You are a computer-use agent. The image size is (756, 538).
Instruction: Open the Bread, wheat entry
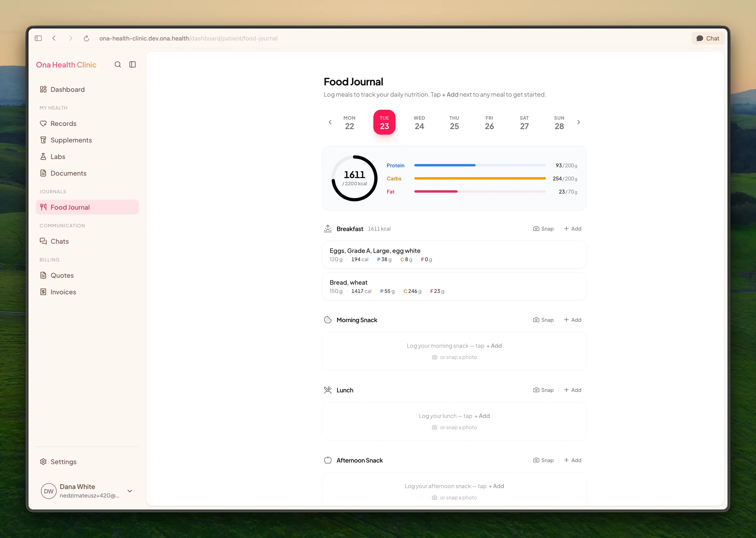(x=454, y=286)
